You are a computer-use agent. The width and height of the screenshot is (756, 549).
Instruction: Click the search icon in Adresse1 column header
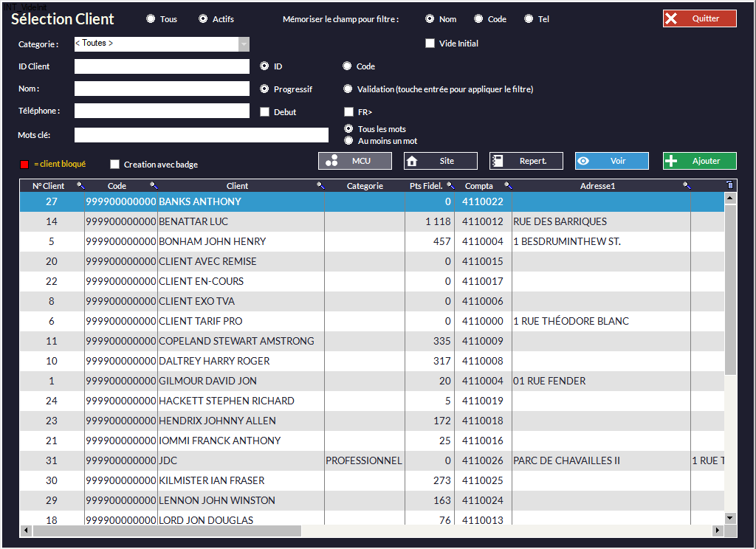686,186
